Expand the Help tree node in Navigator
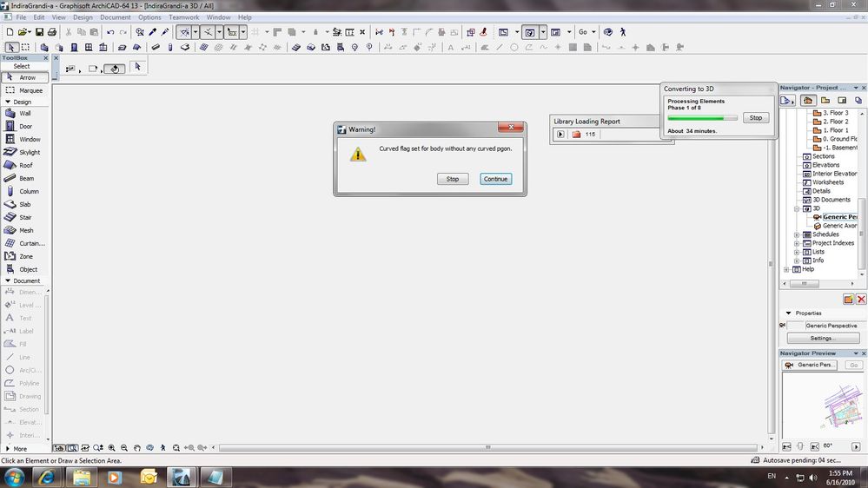The image size is (868, 488). [x=786, y=269]
